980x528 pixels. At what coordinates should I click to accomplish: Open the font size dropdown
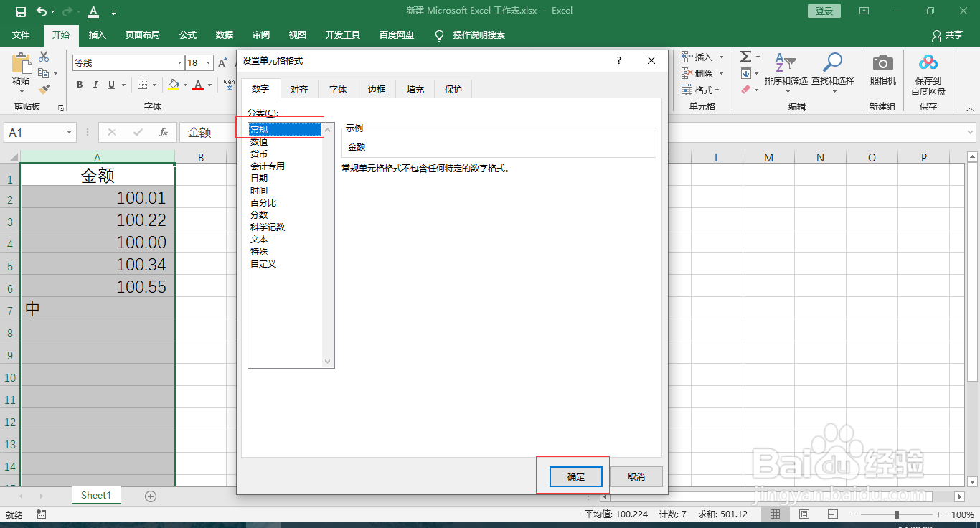tap(207, 62)
